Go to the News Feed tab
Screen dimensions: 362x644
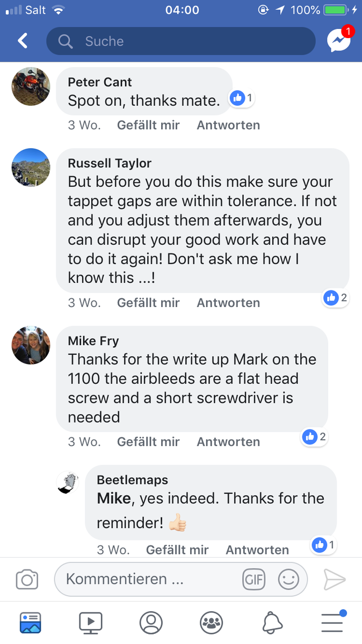pyautogui.click(x=30, y=623)
